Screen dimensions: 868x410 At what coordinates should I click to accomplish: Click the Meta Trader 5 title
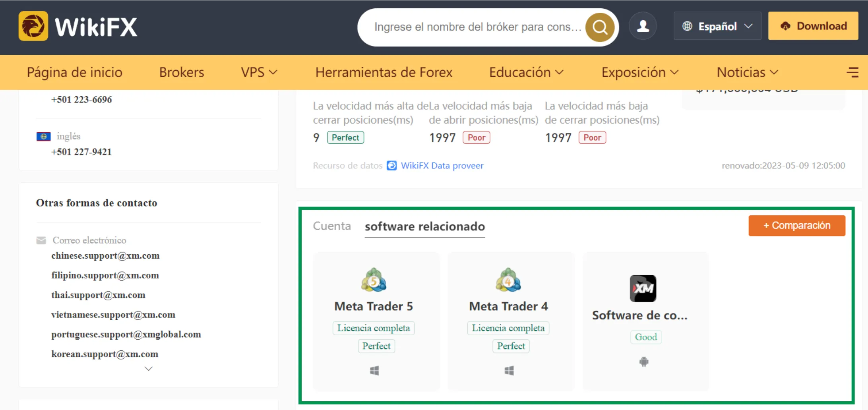[374, 306]
